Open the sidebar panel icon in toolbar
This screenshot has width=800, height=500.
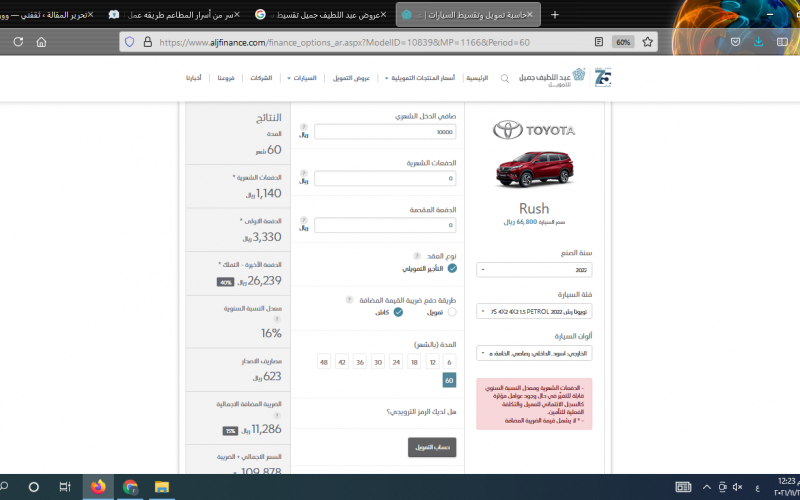pos(782,42)
